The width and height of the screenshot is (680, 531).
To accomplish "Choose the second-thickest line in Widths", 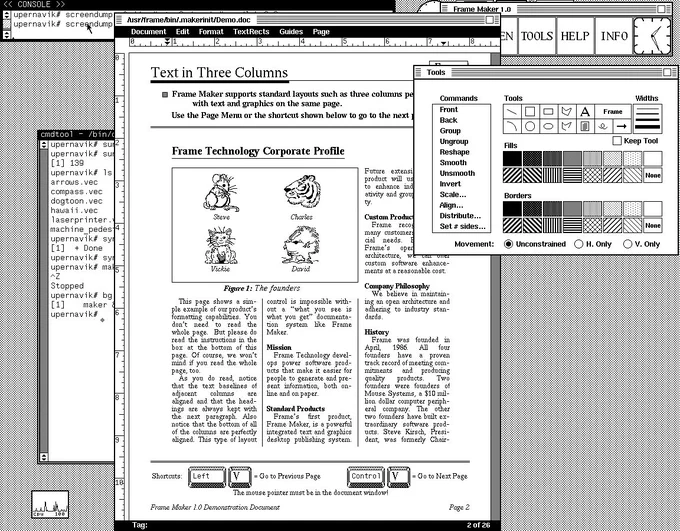I will tap(647, 120).
